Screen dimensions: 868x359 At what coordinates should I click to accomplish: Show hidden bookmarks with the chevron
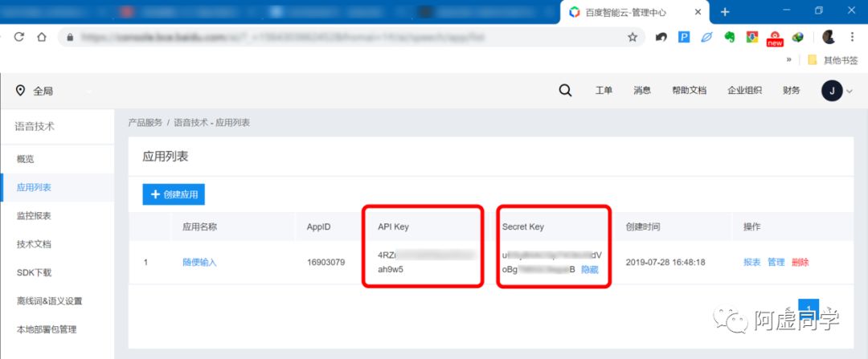[x=789, y=59]
